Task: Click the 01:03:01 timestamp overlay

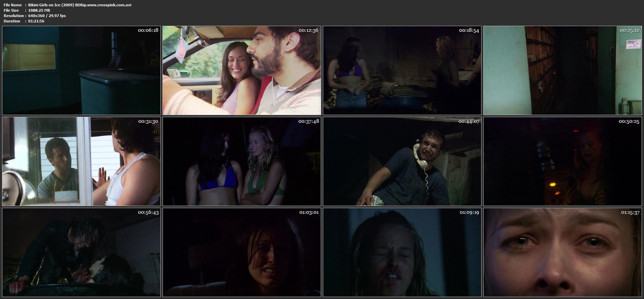Action: pyautogui.click(x=308, y=212)
